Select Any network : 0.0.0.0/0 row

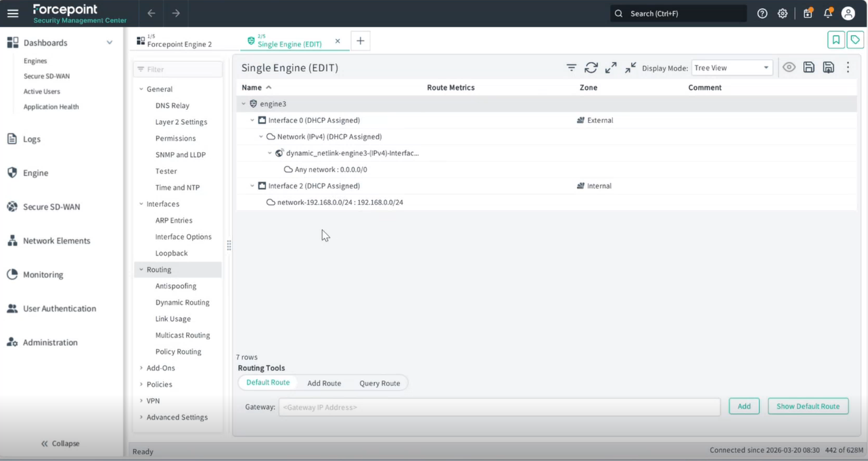pos(547,170)
